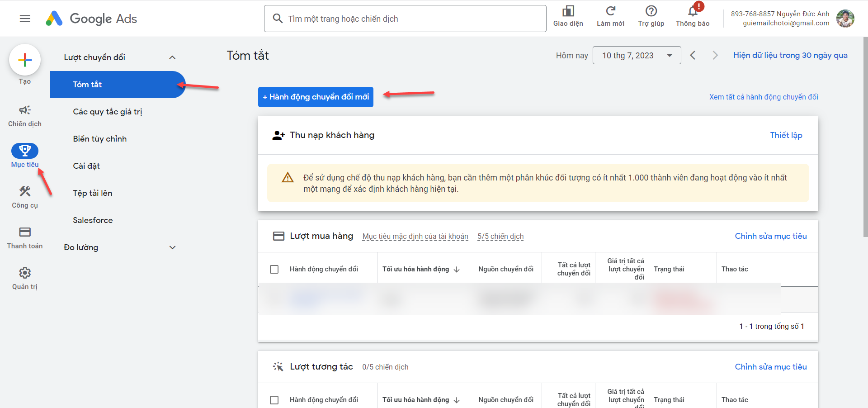Tick the Lượt tương tác header checkbox
This screenshot has height=408, width=868.
click(274, 400)
